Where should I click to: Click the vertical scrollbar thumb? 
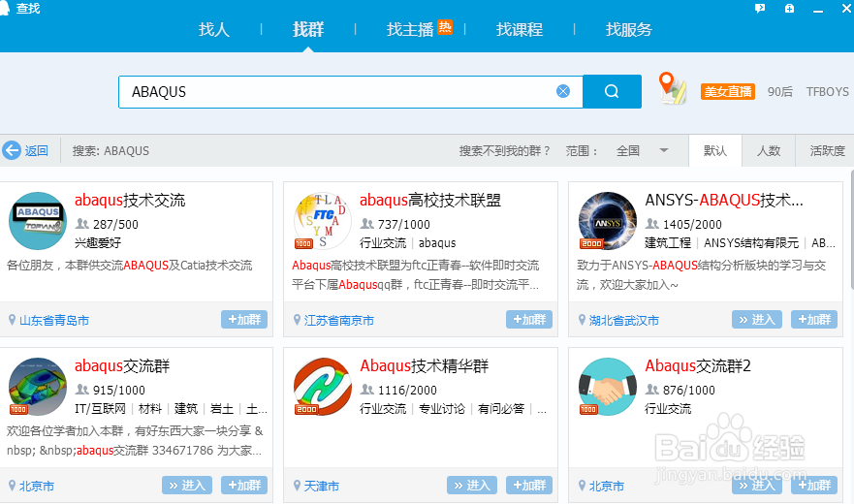pyautogui.click(x=852, y=229)
